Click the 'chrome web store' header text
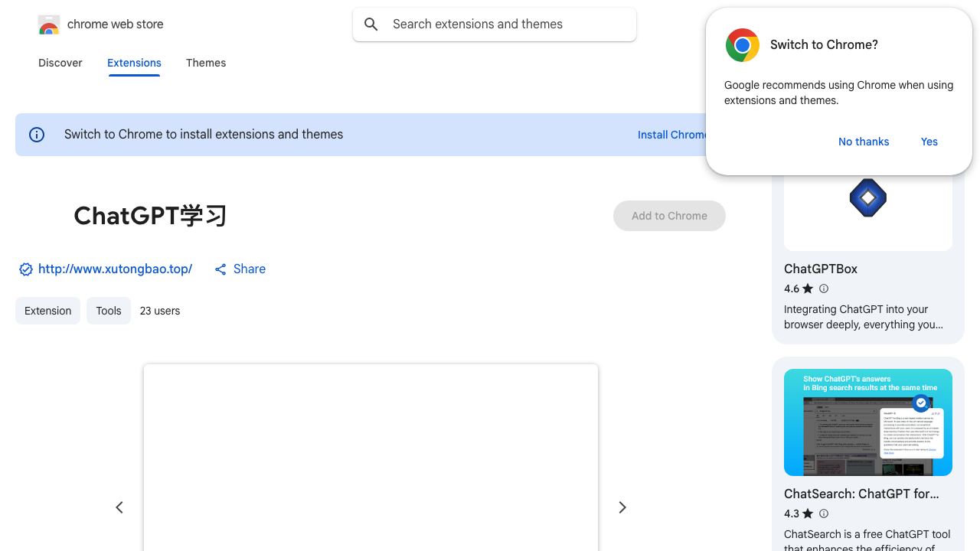Image resolution: width=980 pixels, height=551 pixels. click(x=116, y=24)
